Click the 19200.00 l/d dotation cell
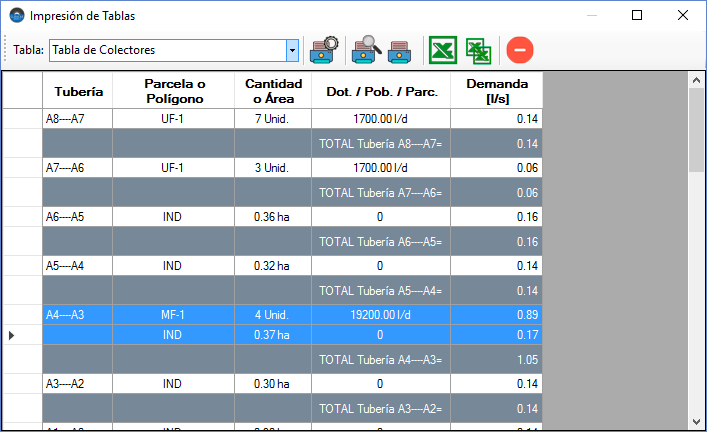 click(x=381, y=315)
